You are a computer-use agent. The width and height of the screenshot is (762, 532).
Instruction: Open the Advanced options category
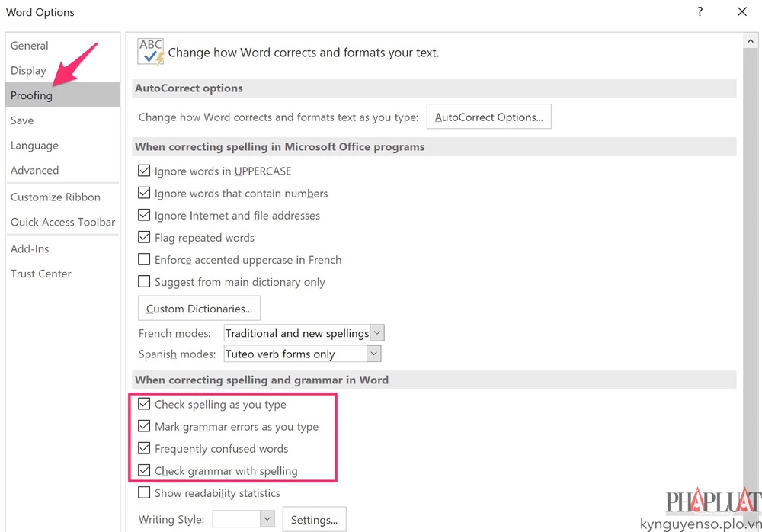click(35, 171)
